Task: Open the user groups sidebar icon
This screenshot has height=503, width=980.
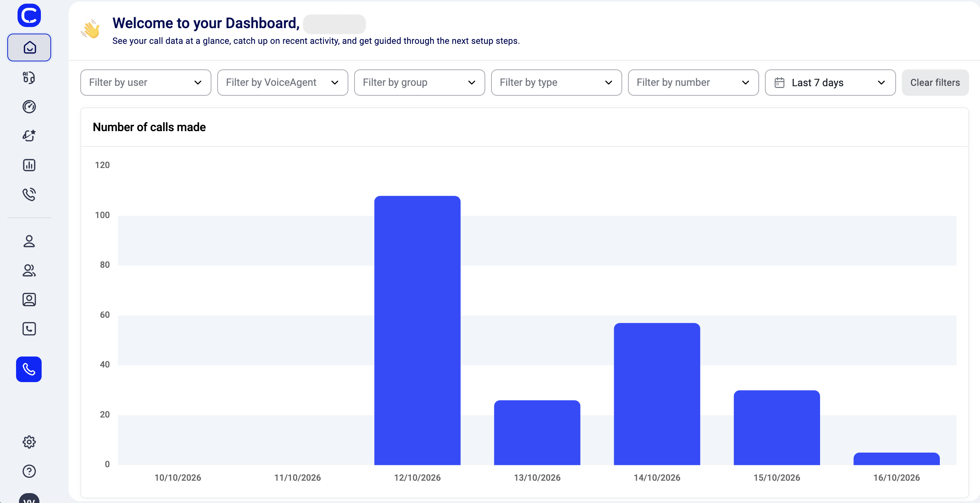Action: pyautogui.click(x=29, y=271)
